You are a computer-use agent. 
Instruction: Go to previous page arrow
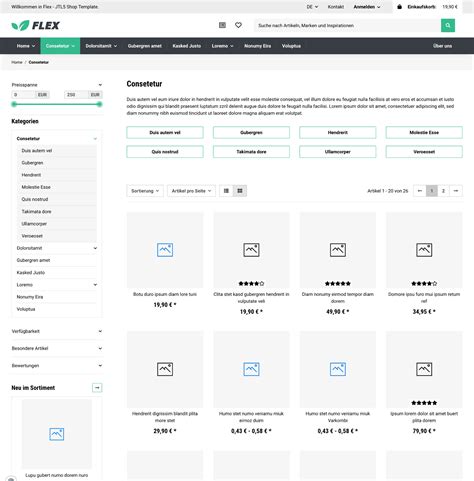(x=420, y=191)
